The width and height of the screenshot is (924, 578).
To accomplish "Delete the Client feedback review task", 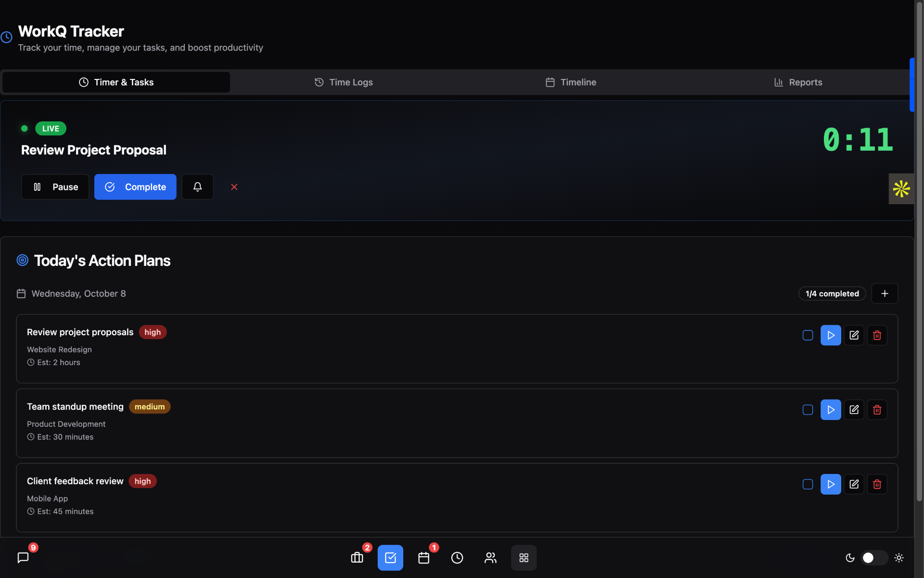I will [877, 484].
